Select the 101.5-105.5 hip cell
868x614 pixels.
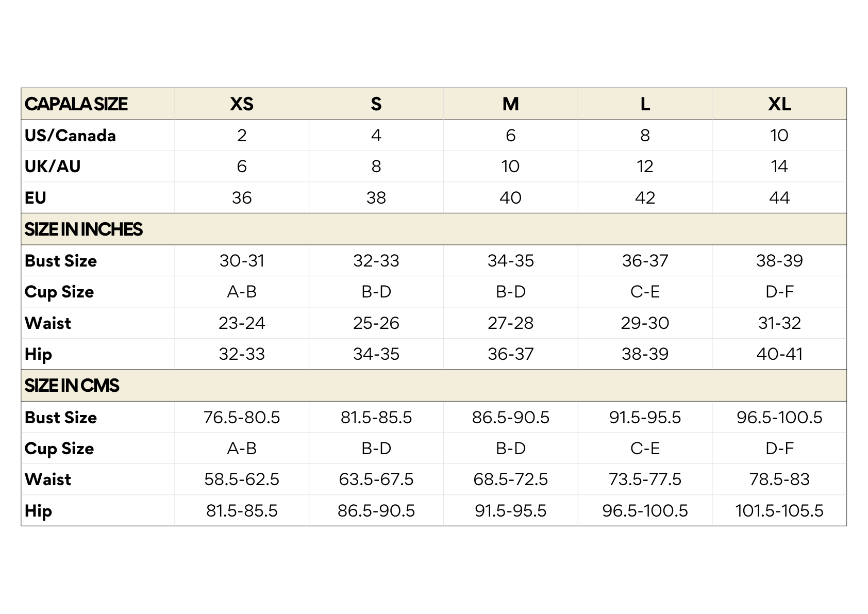(x=779, y=511)
